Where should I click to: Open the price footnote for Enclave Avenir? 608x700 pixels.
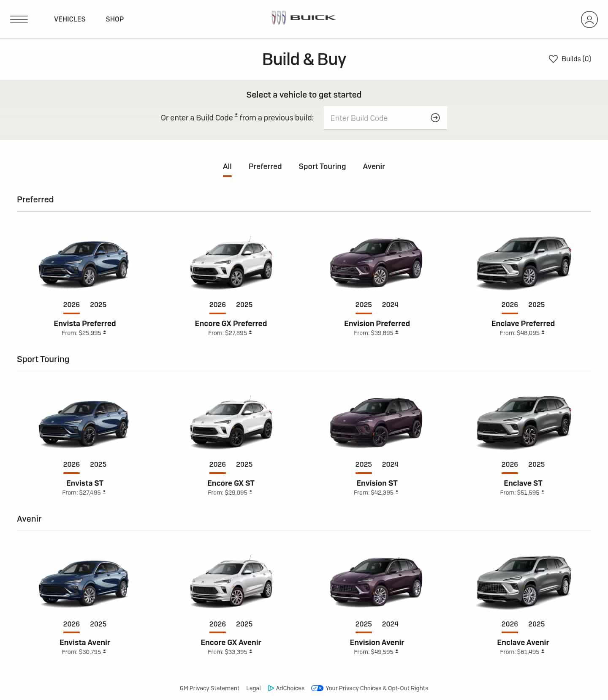pos(543,651)
